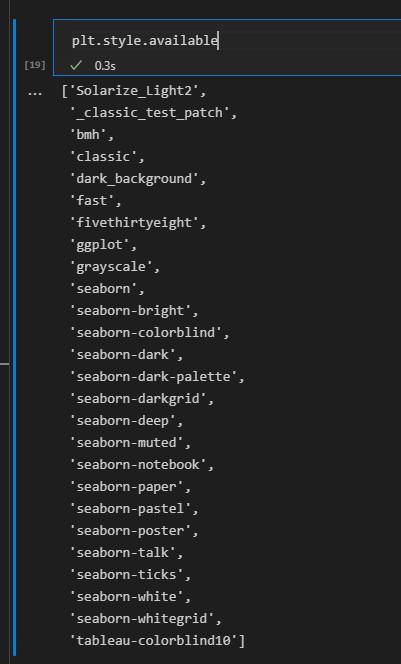The width and height of the screenshot is (401, 664).
Task: Click the cell execution count [19]
Action: pyautogui.click(x=35, y=65)
